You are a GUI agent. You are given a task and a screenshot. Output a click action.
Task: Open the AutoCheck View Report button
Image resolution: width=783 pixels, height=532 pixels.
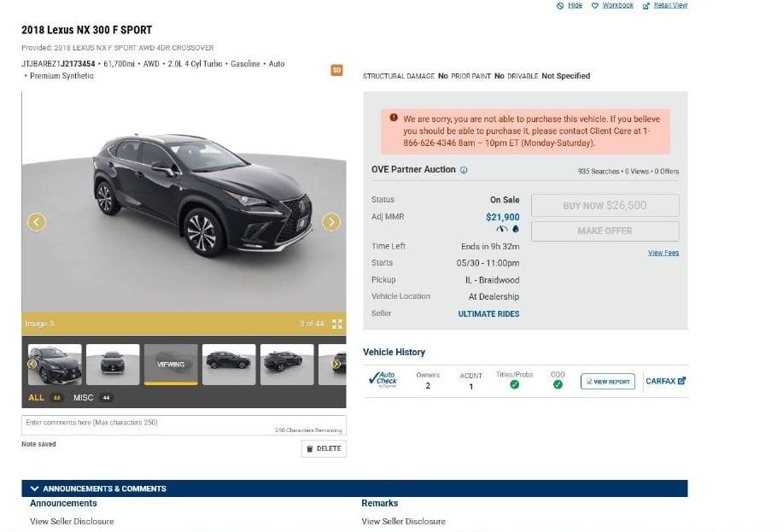tap(608, 381)
